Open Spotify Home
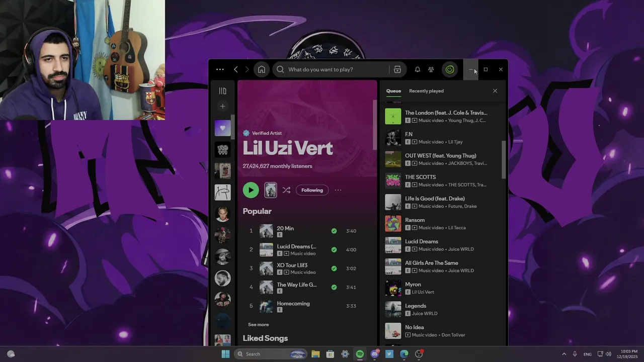The image size is (644, 362). 262,69
